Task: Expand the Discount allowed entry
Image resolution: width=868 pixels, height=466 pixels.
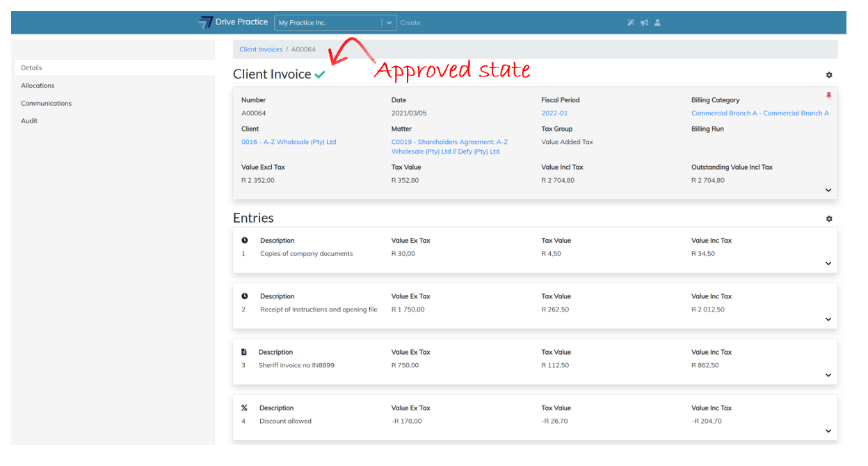Action: 828,431
